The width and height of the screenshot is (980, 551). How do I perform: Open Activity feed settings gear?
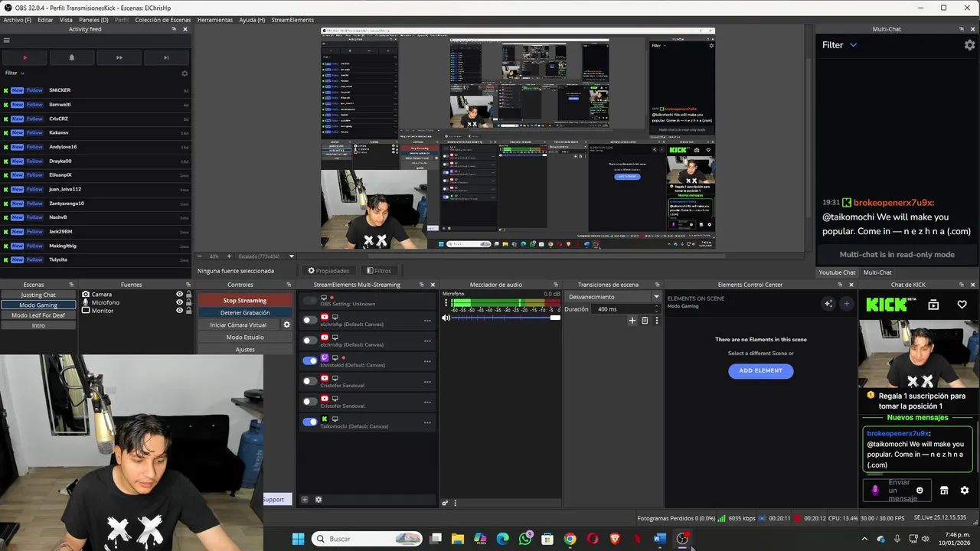[x=185, y=73]
